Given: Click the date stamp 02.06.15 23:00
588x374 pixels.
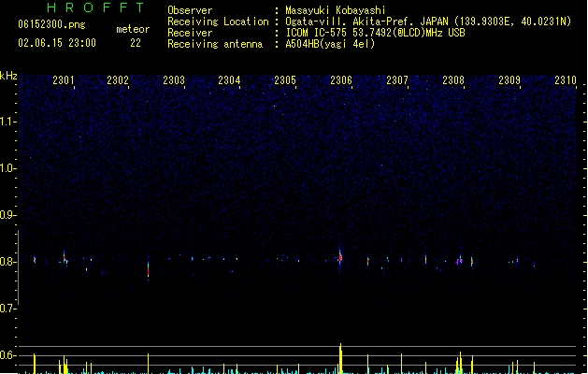Looking at the screenshot, I should [57, 43].
